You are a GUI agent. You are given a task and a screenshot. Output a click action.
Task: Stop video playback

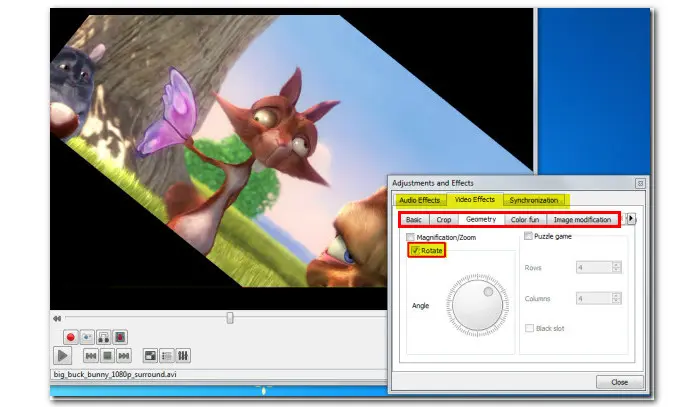click(107, 356)
